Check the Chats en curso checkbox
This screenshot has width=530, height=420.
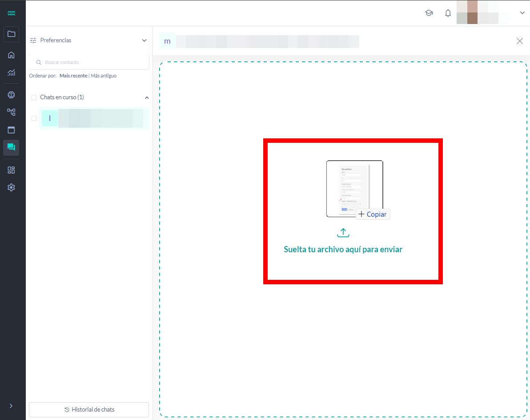pyautogui.click(x=34, y=97)
